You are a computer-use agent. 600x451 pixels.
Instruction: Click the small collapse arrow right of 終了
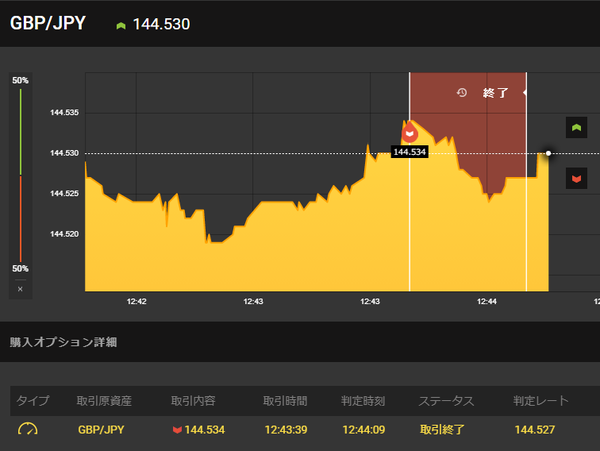click(x=524, y=93)
